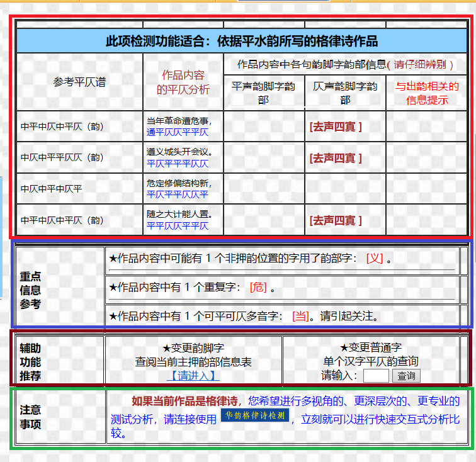This screenshot has width=476, height=462.
Task: Select the blue 通平仄仄平平仄 tonal pattern
Action: click(x=178, y=132)
